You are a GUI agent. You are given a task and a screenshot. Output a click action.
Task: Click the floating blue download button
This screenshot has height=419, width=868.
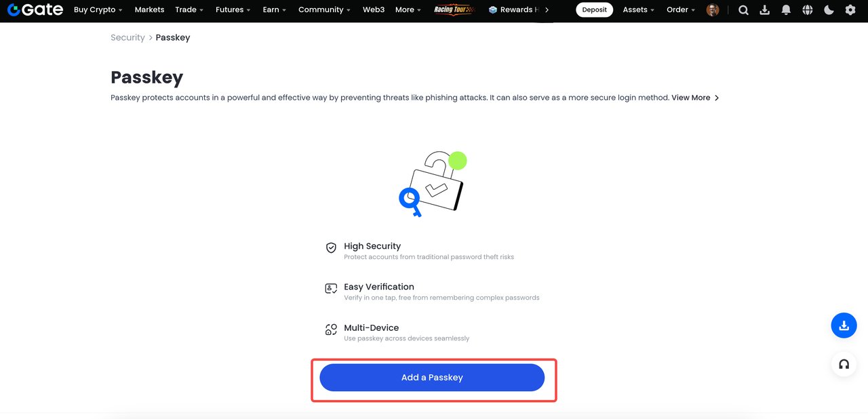click(844, 325)
